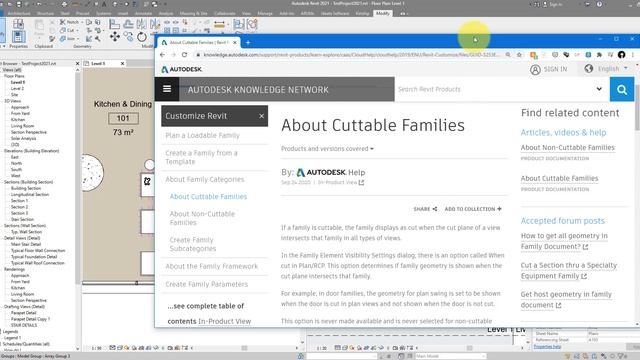The image size is (640, 360).
Task: Click the SIGN IN link
Action: pyautogui.click(x=549, y=69)
